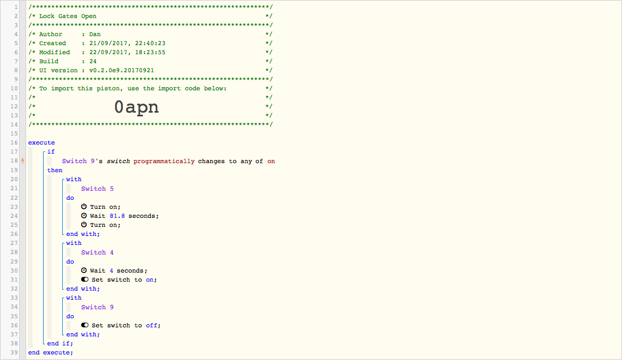Click the lightning bolt trigger icon on line 18

click(x=23, y=161)
